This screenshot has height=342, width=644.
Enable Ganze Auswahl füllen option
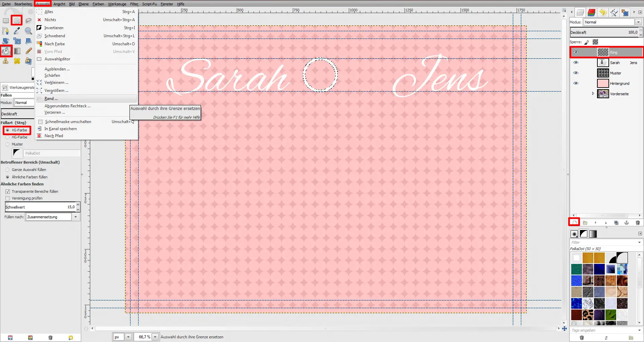coord(8,170)
